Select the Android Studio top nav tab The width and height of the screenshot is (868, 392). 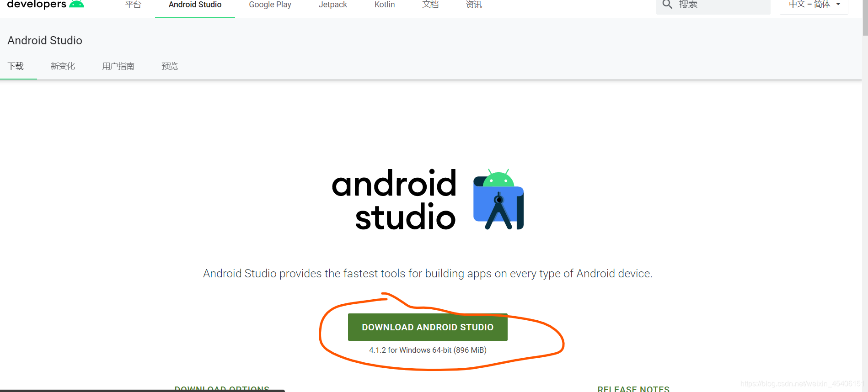[195, 5]
